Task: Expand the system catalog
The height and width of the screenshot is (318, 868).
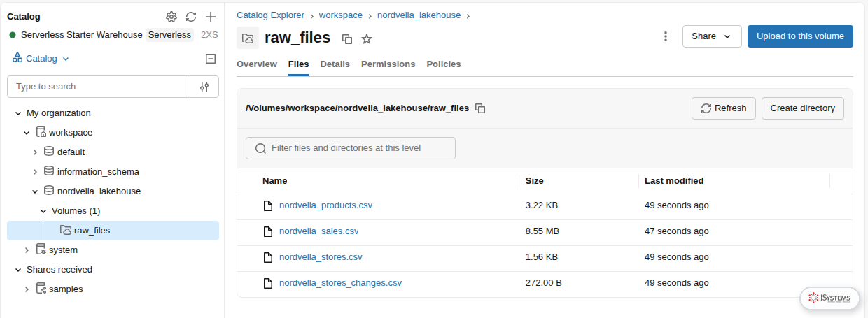Action: tap(27, 250)
